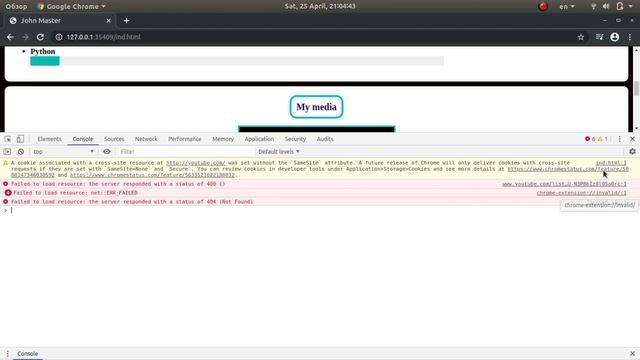Click the console Filter field

(x=186, y=151)
